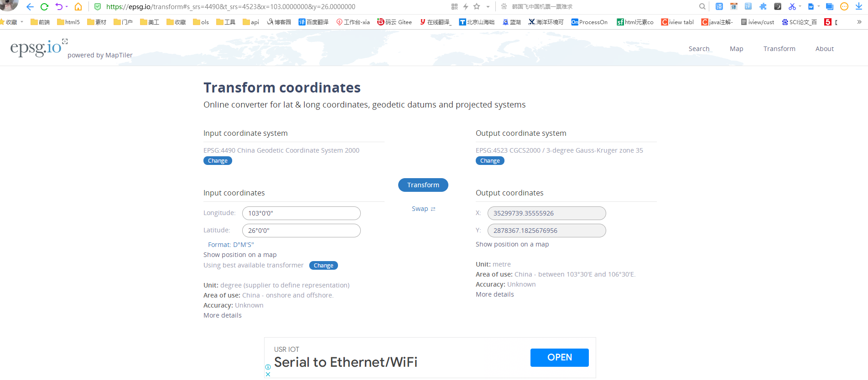Open the About menu item
Screen dimensions: 868x380
coord(824,49)
